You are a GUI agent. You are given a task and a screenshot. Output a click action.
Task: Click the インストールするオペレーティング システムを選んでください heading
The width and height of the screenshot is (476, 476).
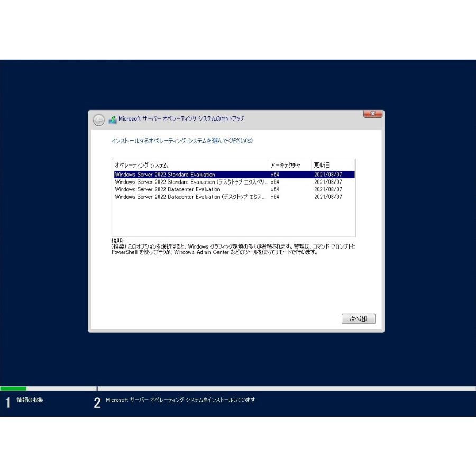click(182, 141)
